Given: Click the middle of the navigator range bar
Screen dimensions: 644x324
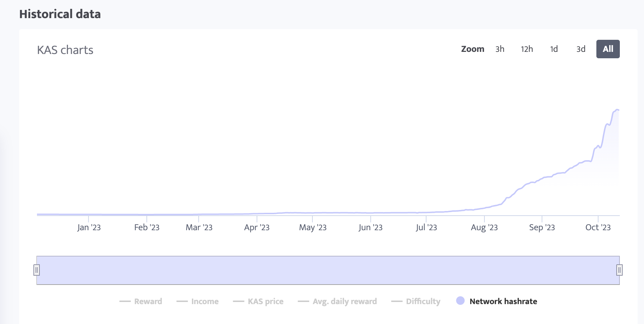Looking at the screenshot, I should (328, 270).
